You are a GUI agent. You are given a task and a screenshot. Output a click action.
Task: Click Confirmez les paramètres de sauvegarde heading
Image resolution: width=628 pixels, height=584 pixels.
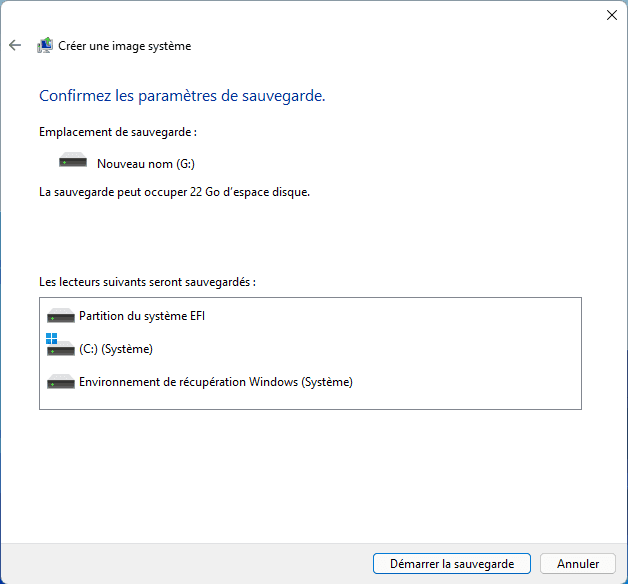point(182,96)
